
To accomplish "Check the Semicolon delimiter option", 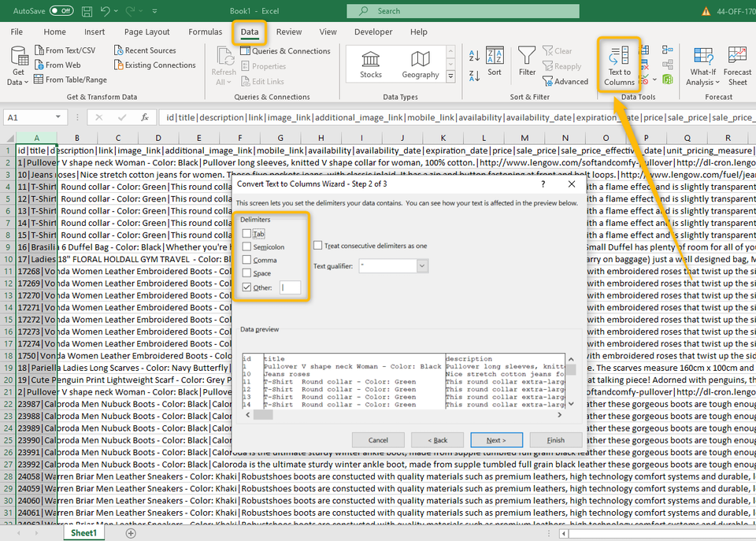I will coord(247,246).
